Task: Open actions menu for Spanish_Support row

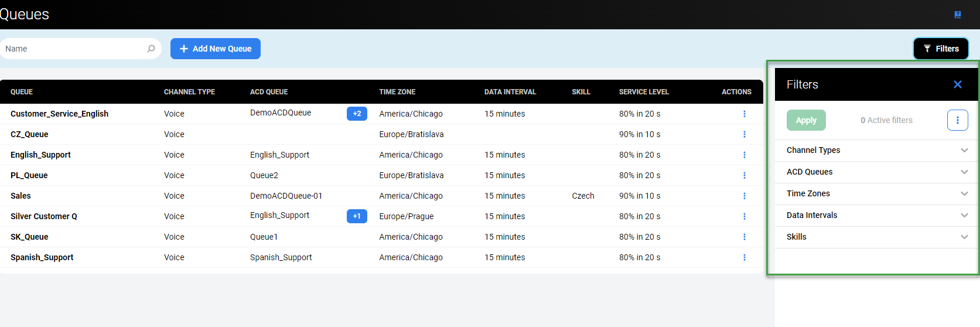Action: tap(745, 257)
